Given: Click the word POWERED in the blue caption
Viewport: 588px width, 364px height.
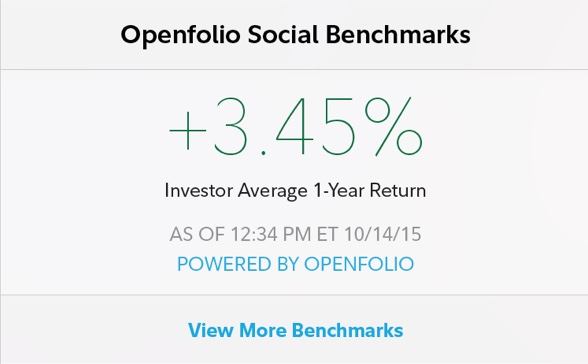Looking at the screenshot, I should (x=224, y=264).
